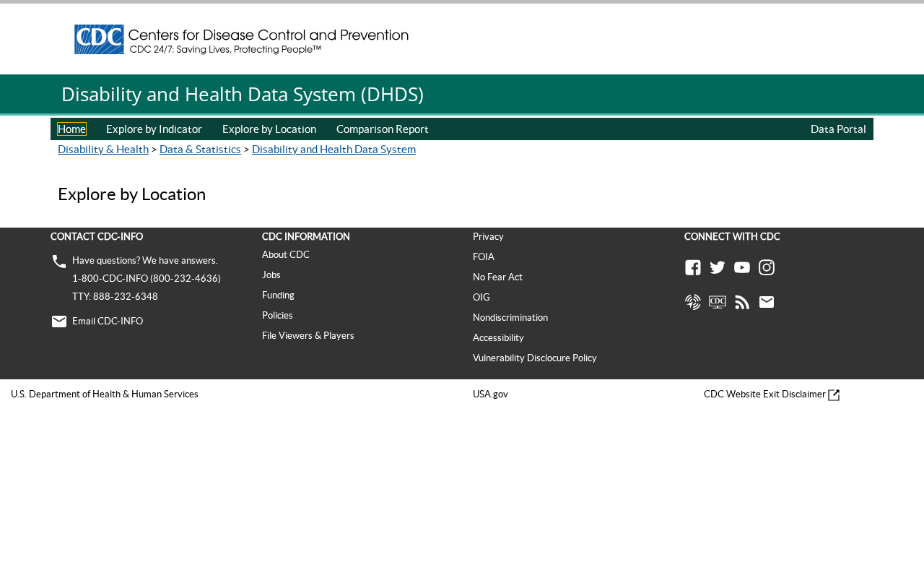This screenshot has height=578, width=924.
Task: Open CDC's Instagram icon
Action: 767,267
